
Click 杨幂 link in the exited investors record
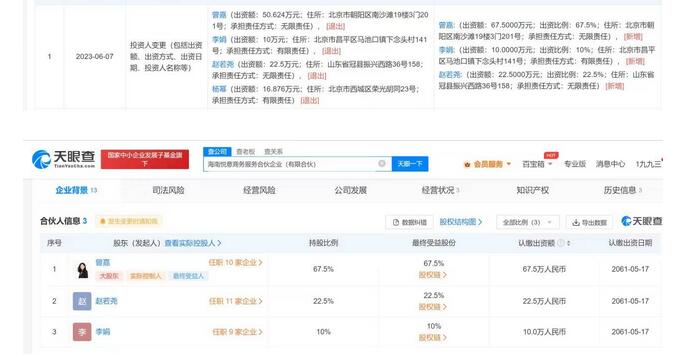click(219, 89)
